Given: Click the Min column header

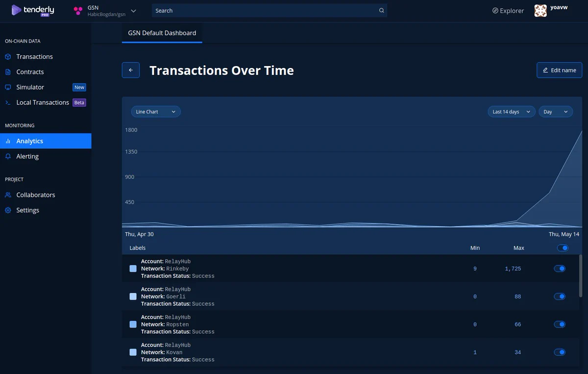Looking at the screenshot, I should coord(475,248).
